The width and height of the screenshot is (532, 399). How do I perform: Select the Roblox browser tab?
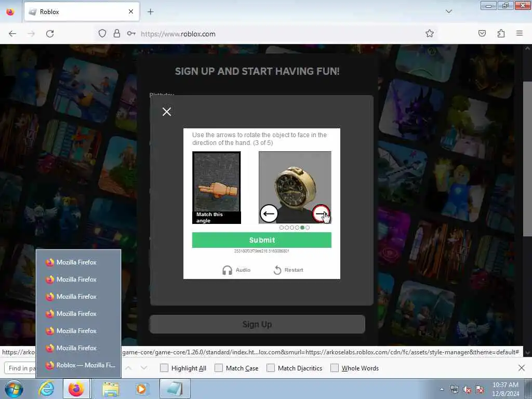click(x=82, y=12)
